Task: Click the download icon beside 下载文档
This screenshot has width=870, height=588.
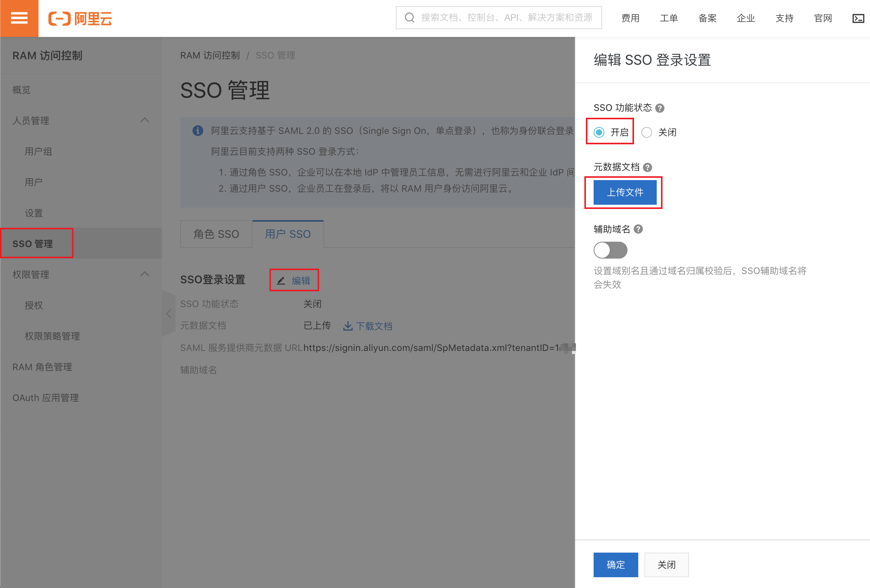Action: pos(348,326)
